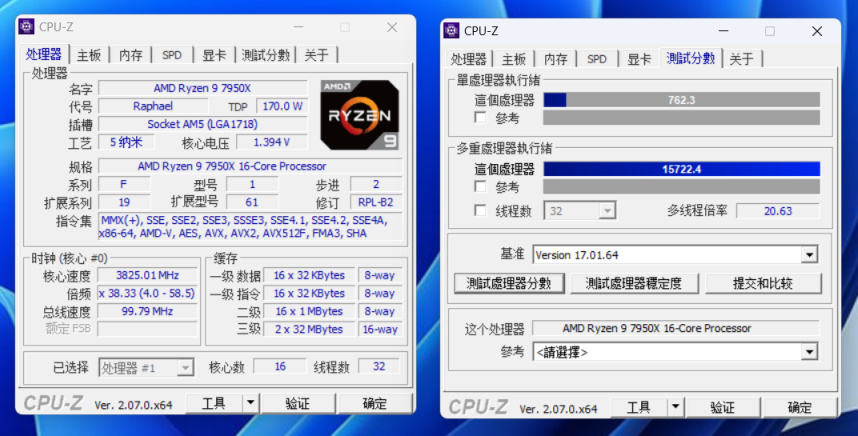
Task: Click the 线程数 value 32 in left window
Action: (x=379, y=367)
